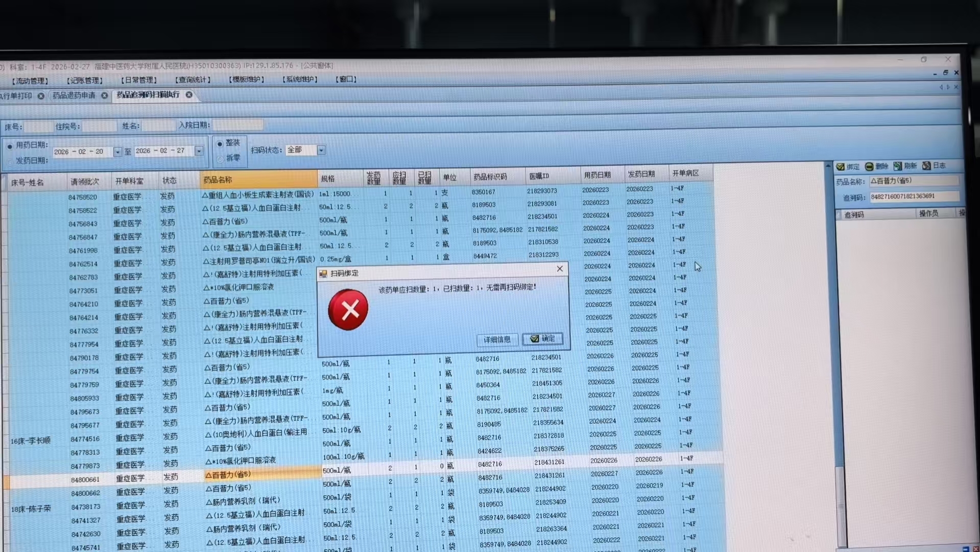The image size is (980, 552).
Task: Click the 请领批次 column header
Action: click(x=85, y=181)
